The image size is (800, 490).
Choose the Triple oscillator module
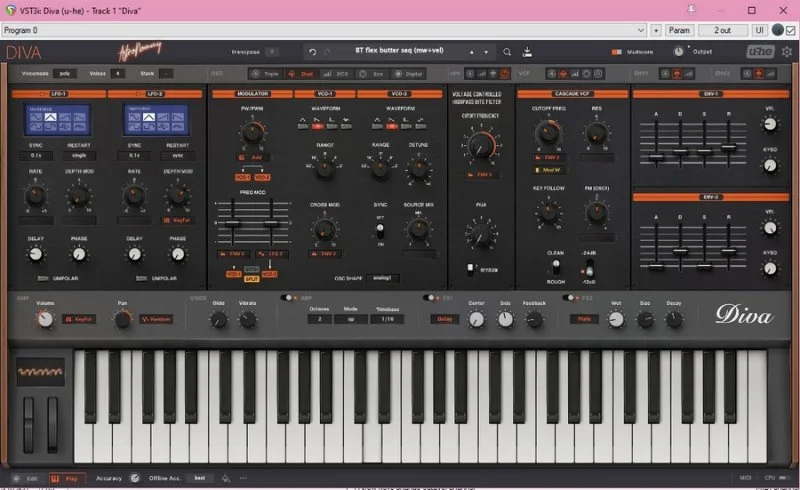click(x=265, y=74)
